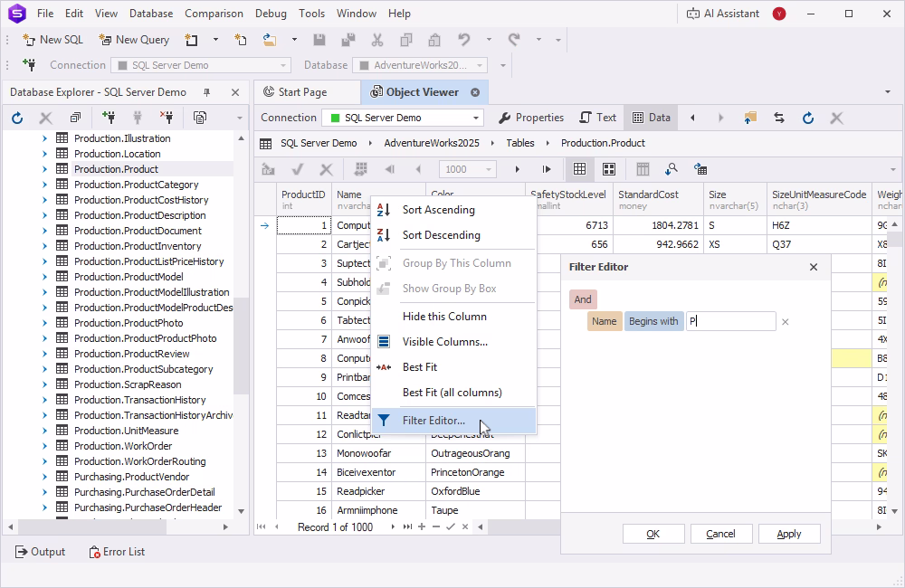Cancel the Filter Editor dialog
This screenshot has height=588, width=905.
tap(721, 533)
